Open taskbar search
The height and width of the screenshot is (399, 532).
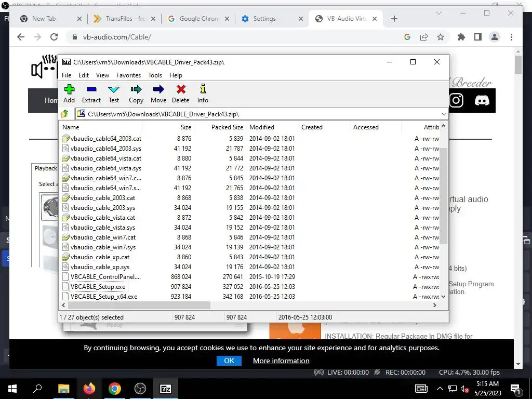point(37,389)
